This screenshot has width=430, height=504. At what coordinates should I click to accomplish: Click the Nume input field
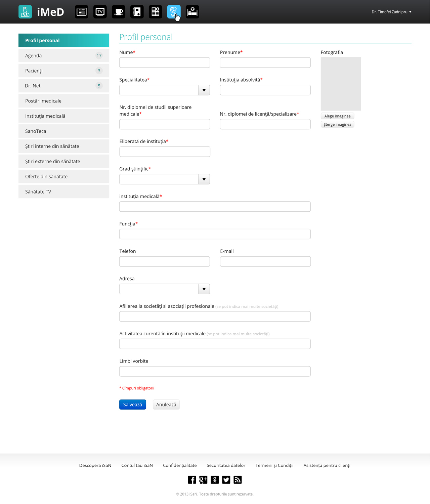[165, 62]
